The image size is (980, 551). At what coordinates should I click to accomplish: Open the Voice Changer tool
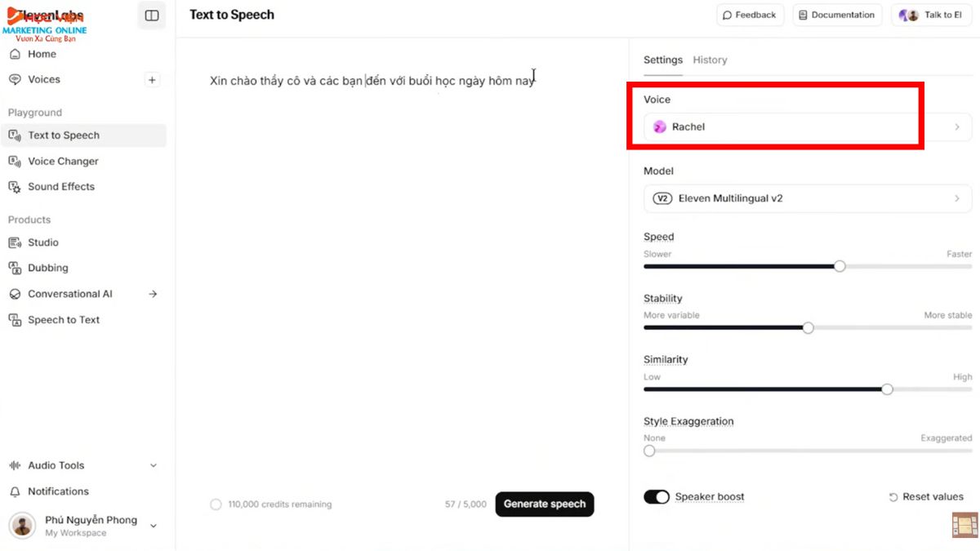[63, 161]
